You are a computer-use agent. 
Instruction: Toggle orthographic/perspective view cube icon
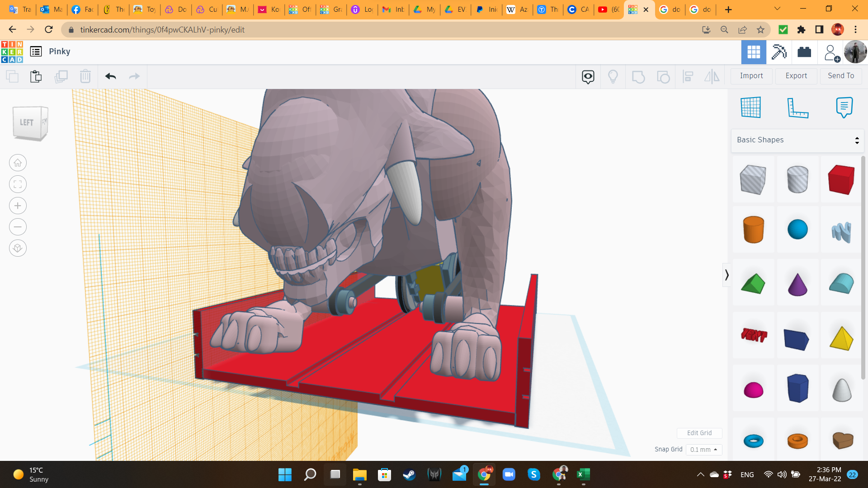pos(18,248)
